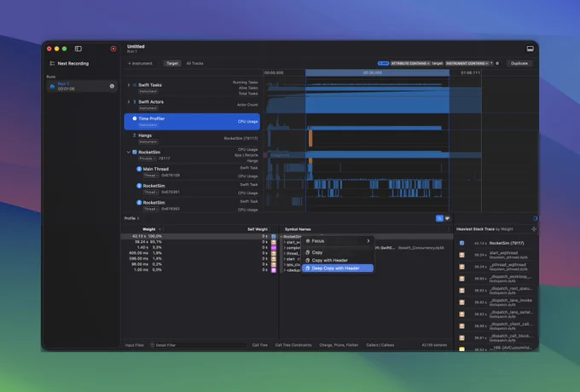This screenshot has height=392, width=580.
Task: Open the Focus submenu in context menu
Action: [x=338, y=241]
